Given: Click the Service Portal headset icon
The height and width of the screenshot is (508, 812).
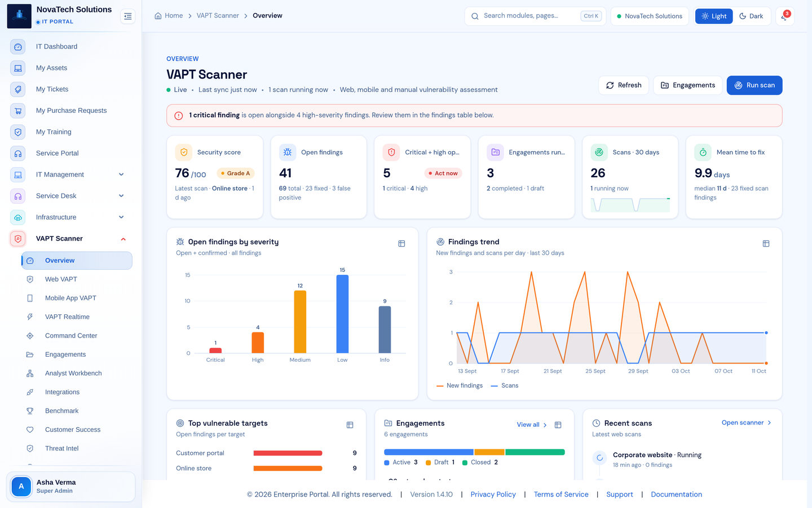Looking at the screenshot, I should pyautogui.click(x=18, y=154).
